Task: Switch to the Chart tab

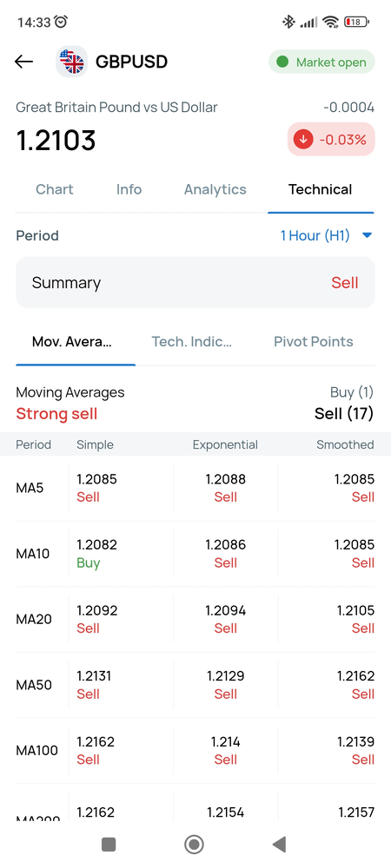Action: (x=54, y=189)
